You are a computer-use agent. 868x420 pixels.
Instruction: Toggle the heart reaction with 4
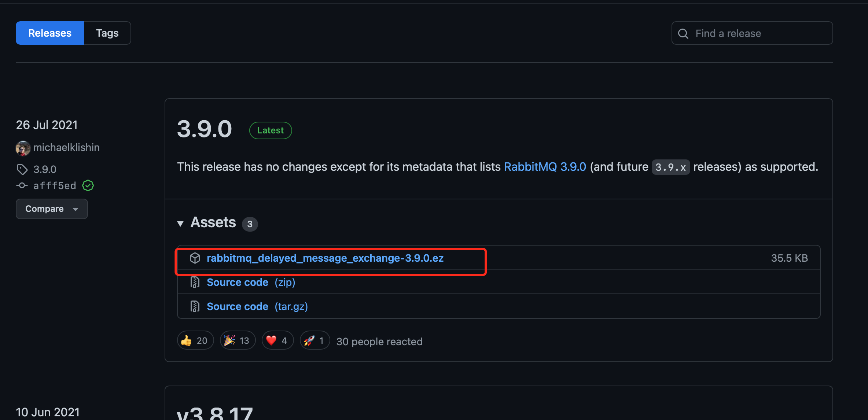point(277,340)
